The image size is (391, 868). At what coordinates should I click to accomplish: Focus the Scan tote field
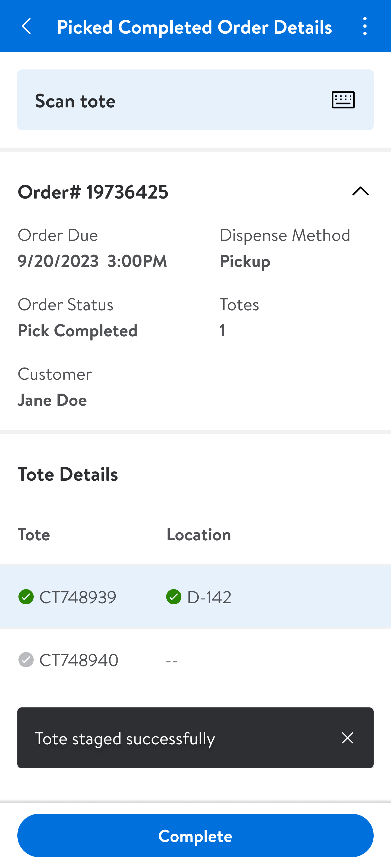click(x=169, y=100)
